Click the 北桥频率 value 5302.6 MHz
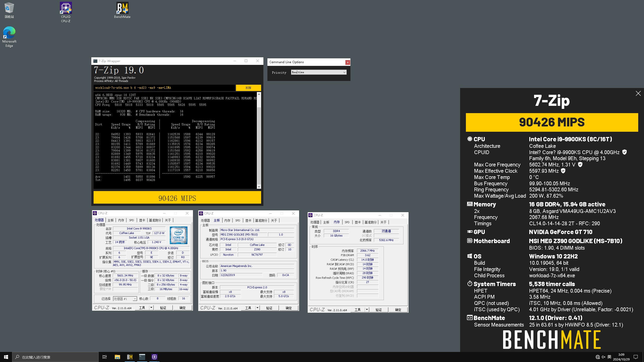Image resolution: width=644 pixels, height=362 pixels. (x=386, y=240)
